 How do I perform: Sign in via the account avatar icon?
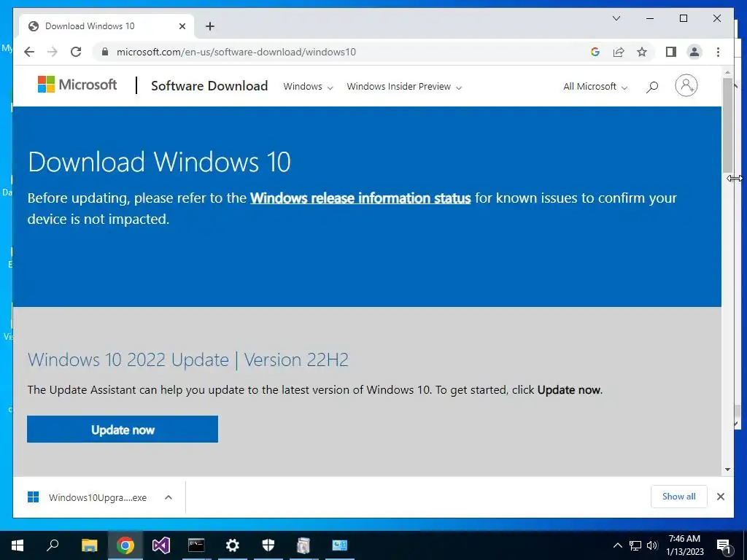tap(686, 86)
